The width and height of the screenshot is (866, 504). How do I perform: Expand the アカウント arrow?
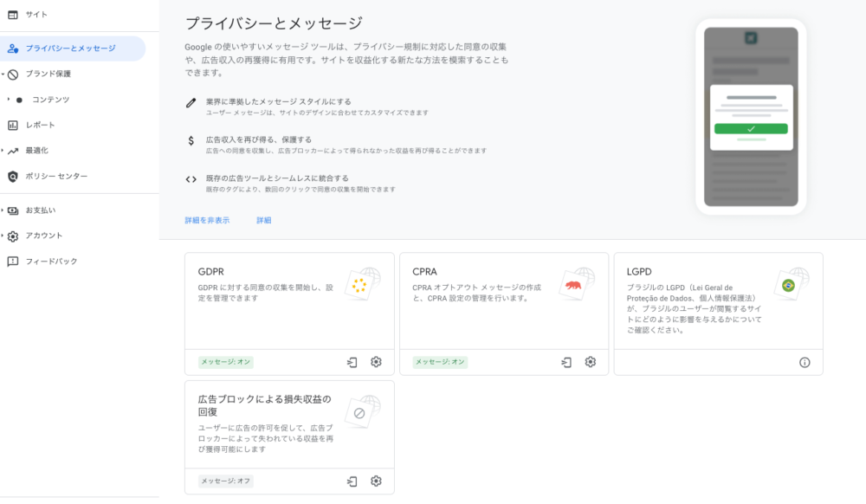(x=3, y=236)
